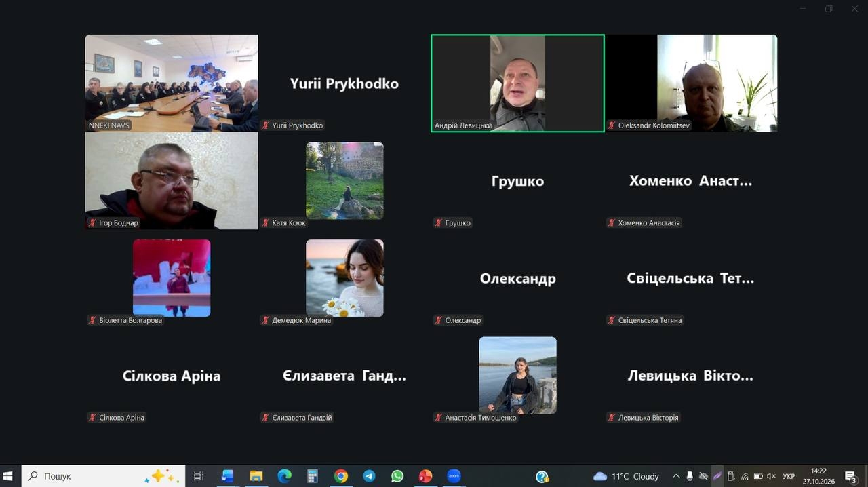Select Oleksandr Kolomiitsev's video tile
The image size is (868, 487).
[x=691, y=83]
